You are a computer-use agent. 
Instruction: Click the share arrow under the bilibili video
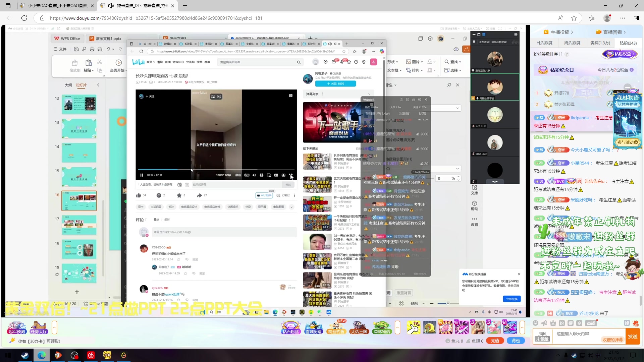click(199, 195)
